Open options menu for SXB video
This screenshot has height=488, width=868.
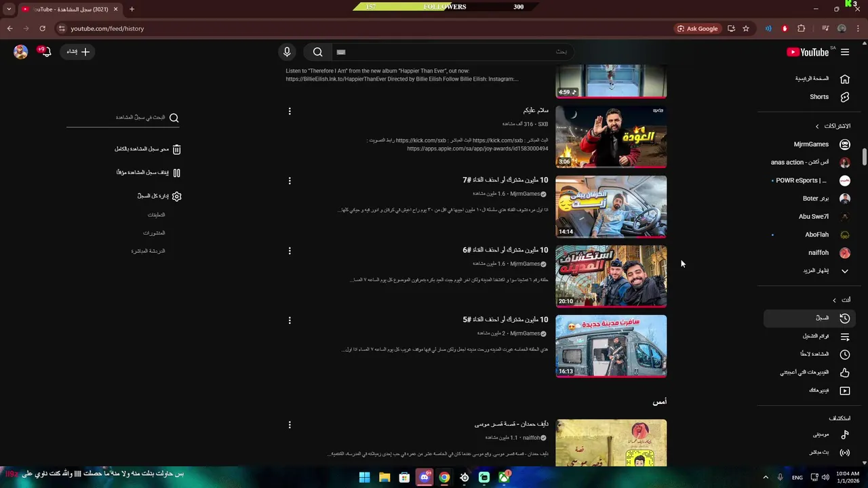coord(290,111)
